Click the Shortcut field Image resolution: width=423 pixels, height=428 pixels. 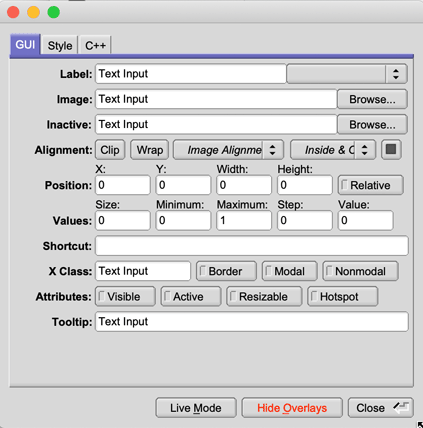tap(252, 246)
